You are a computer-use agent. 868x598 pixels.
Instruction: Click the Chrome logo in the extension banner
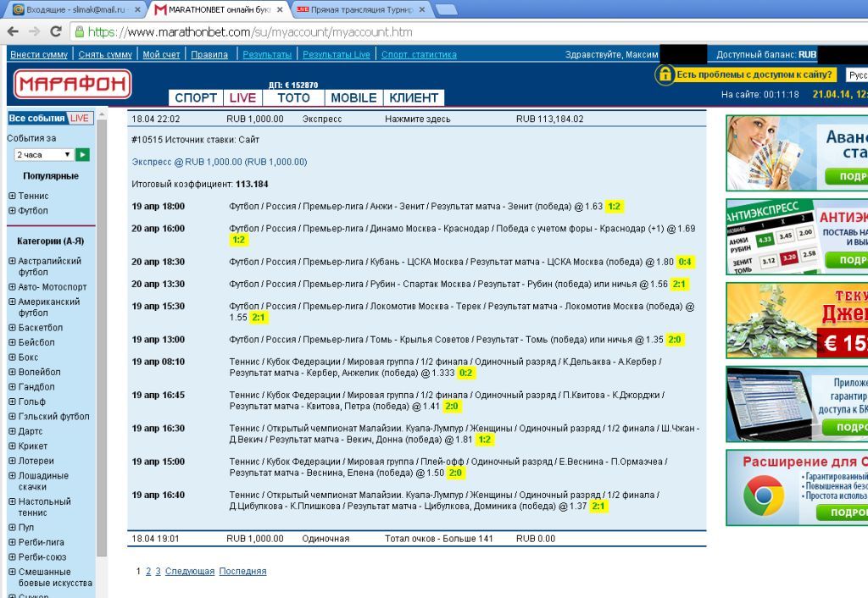[x=764, y=496]
